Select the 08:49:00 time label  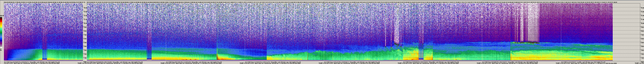click(x=153, y=2)
